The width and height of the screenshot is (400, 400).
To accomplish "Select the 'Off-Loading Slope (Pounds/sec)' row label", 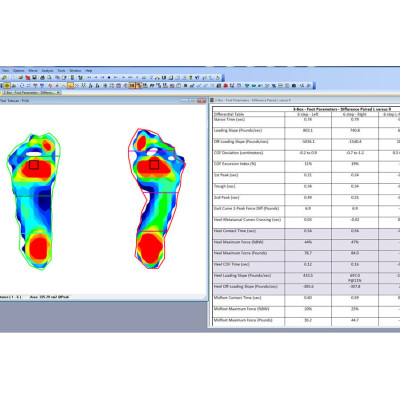I will point(241,142).
